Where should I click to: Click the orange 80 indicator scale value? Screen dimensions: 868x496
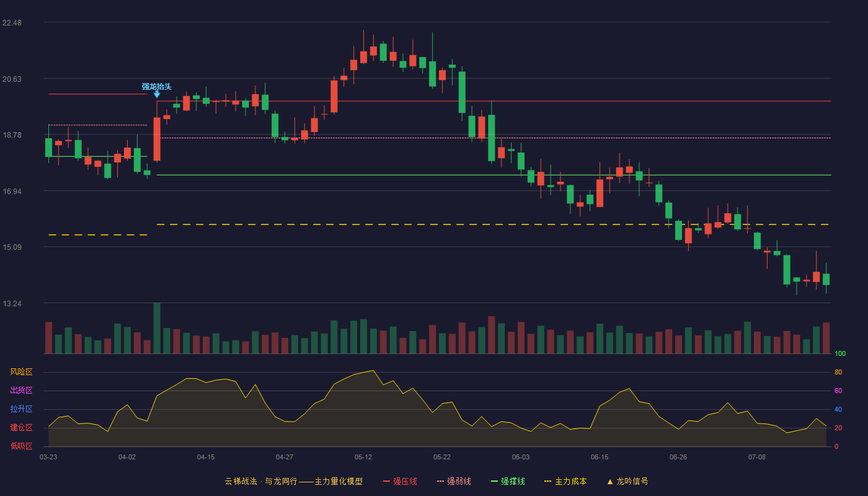coord(838,372)
